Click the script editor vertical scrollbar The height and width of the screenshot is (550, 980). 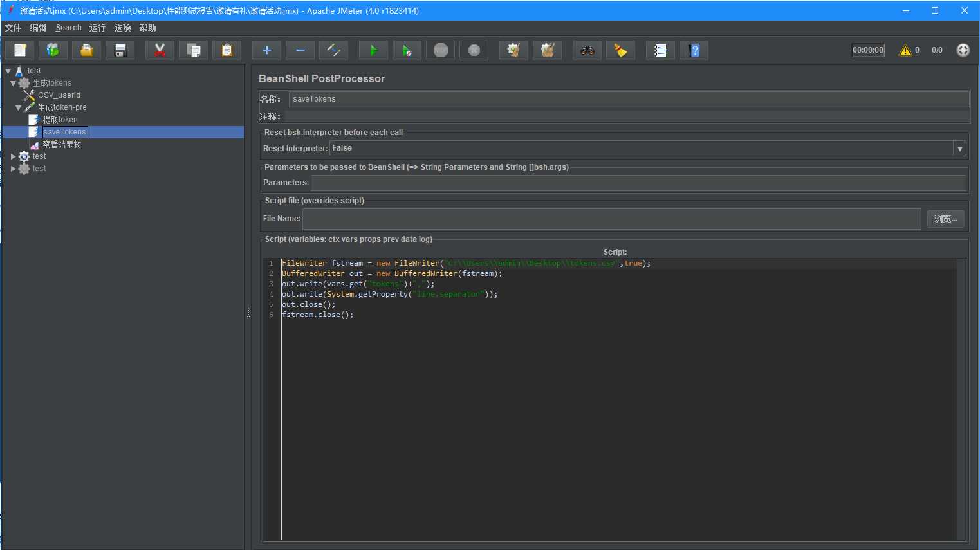[961, 399]
